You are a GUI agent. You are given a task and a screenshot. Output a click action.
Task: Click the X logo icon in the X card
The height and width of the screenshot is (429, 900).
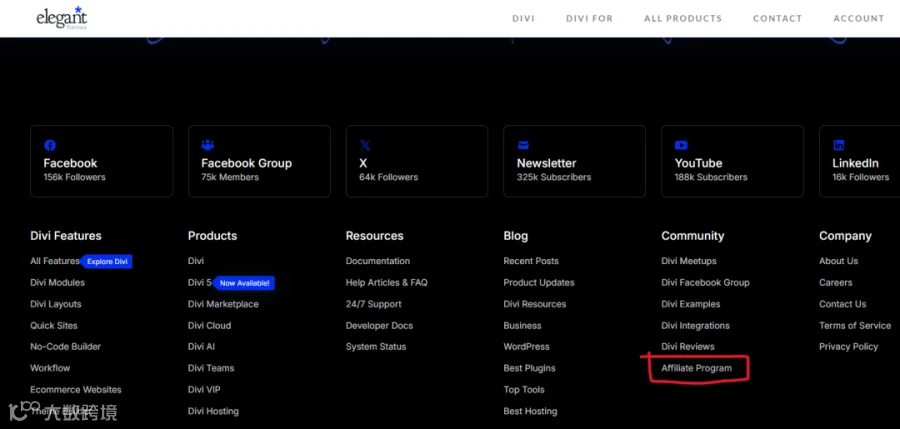tap(365, 145)
